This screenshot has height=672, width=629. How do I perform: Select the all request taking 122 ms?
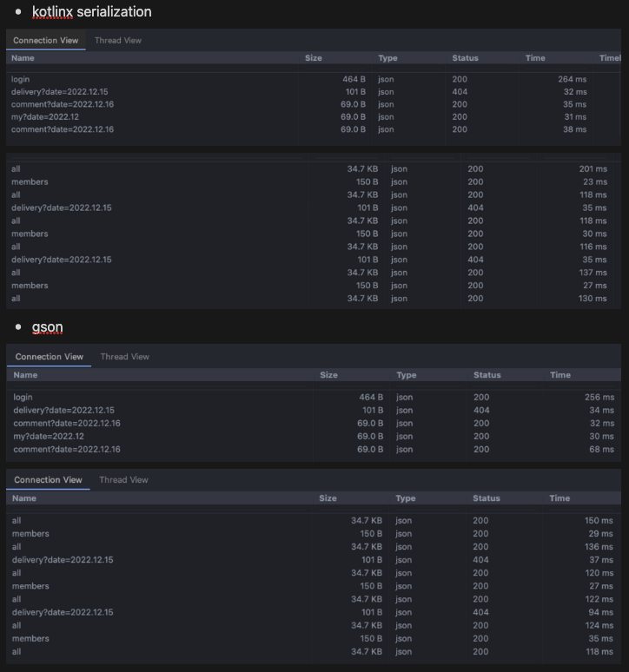coord(314,599)
